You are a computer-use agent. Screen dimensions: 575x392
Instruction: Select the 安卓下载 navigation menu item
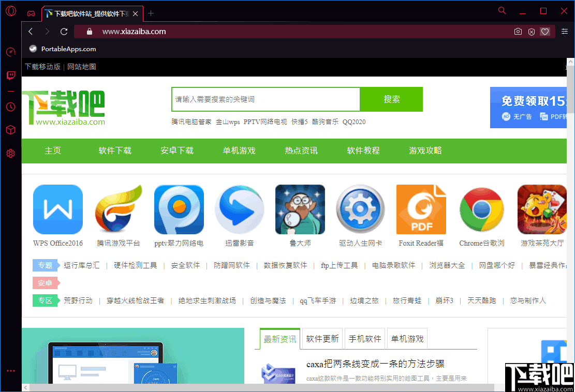coord(177,150)
